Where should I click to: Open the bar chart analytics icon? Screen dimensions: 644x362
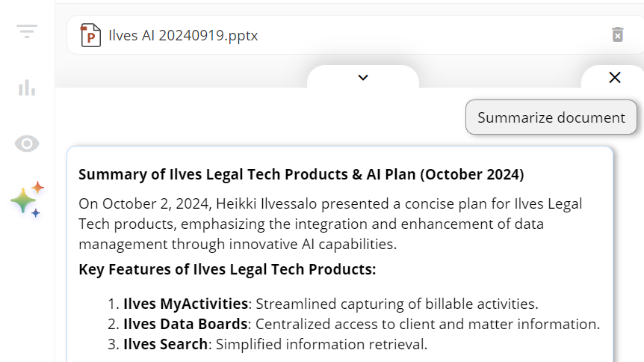pyautogui.click(x=27, y=88)
